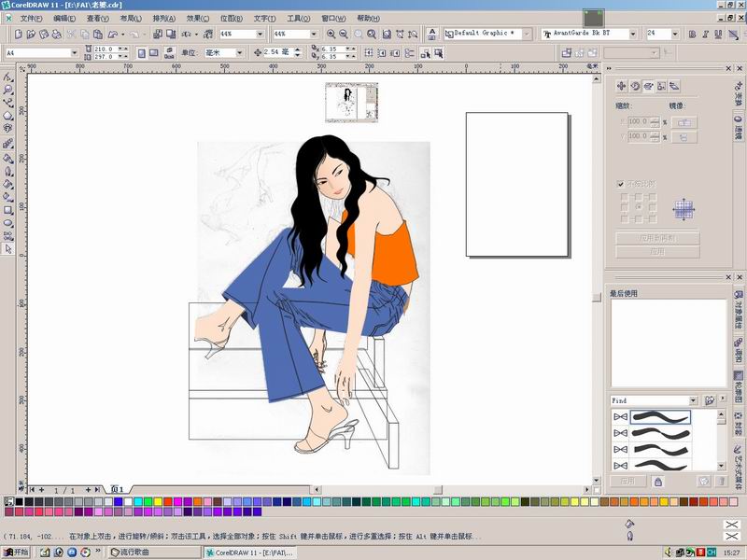Select the second brush stroke preset
747x560 pixels.
coord(660,433)
